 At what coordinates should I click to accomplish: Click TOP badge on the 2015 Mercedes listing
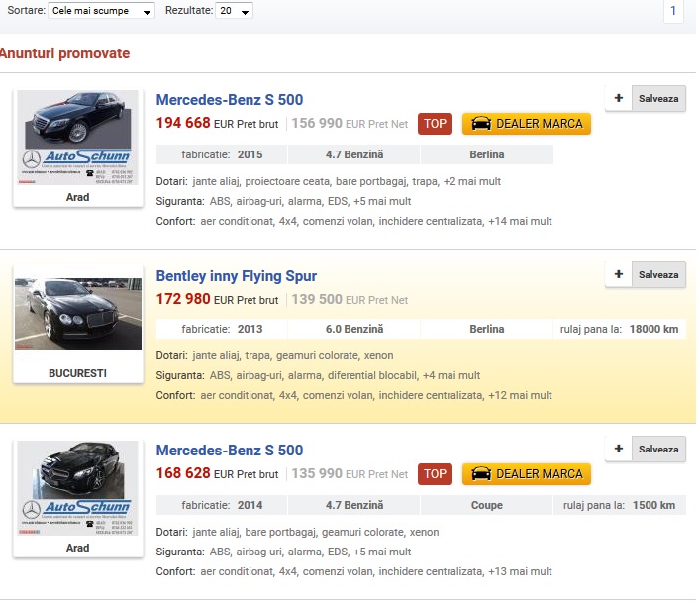435,124
